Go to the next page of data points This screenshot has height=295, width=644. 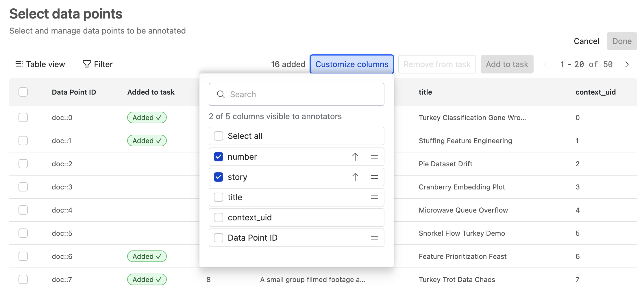[x=627, y=64]
